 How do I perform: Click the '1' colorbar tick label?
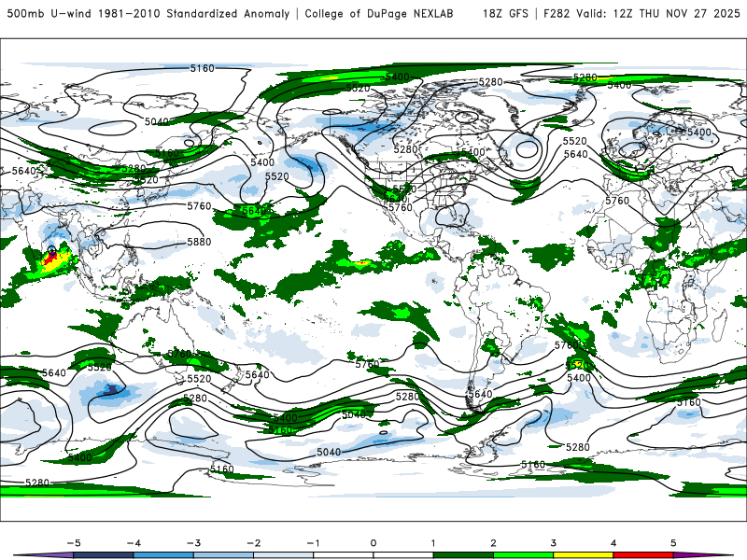433,543
